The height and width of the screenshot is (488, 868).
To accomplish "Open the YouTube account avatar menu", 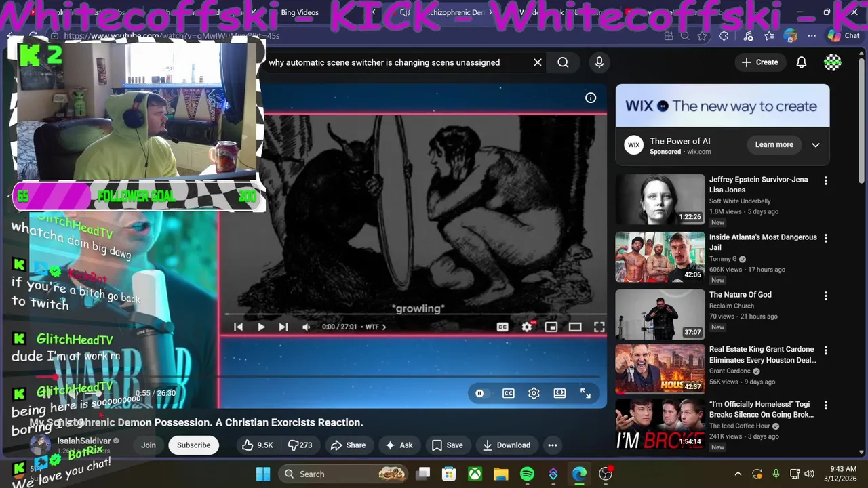I will pyautogui.click(x=833, y=62).
